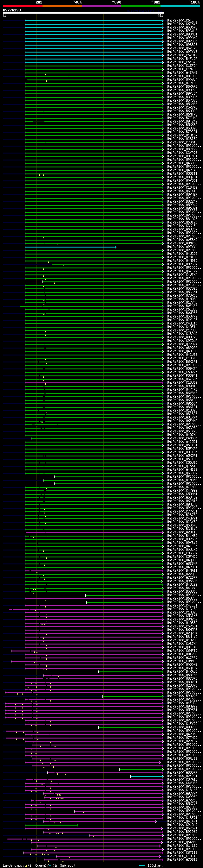Select the UniRef100_P53941 label
This screenshot has height=868, width=203.
click(182, 376)
